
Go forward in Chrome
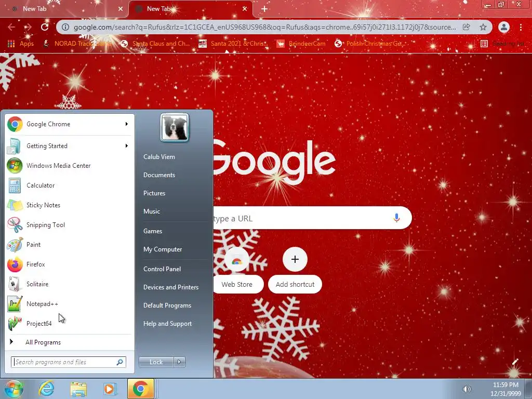(x=28, y=27)
